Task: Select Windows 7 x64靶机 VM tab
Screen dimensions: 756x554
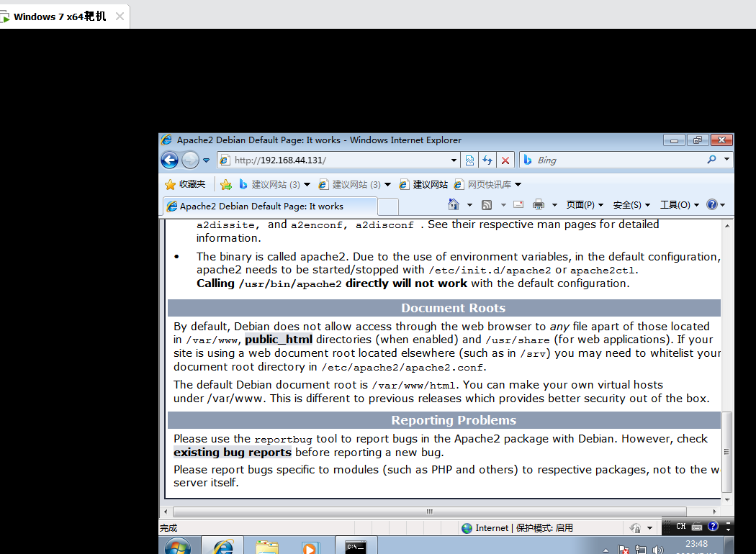Action: point(60,17)
